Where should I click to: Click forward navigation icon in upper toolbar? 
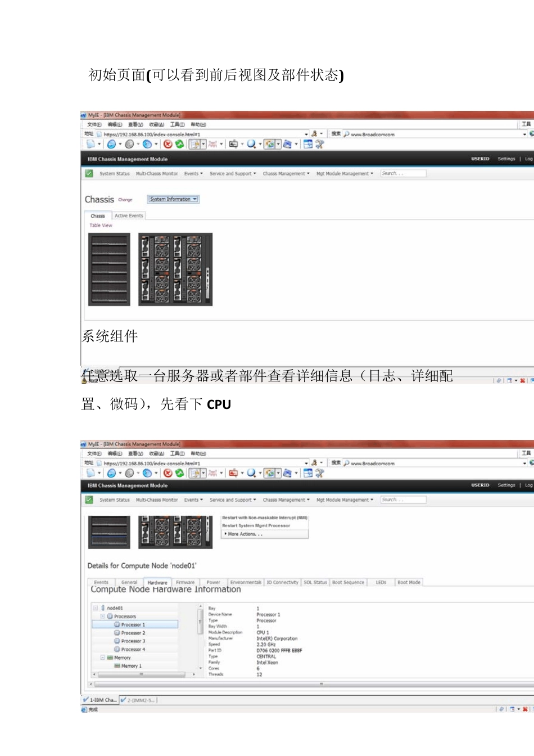129,144
